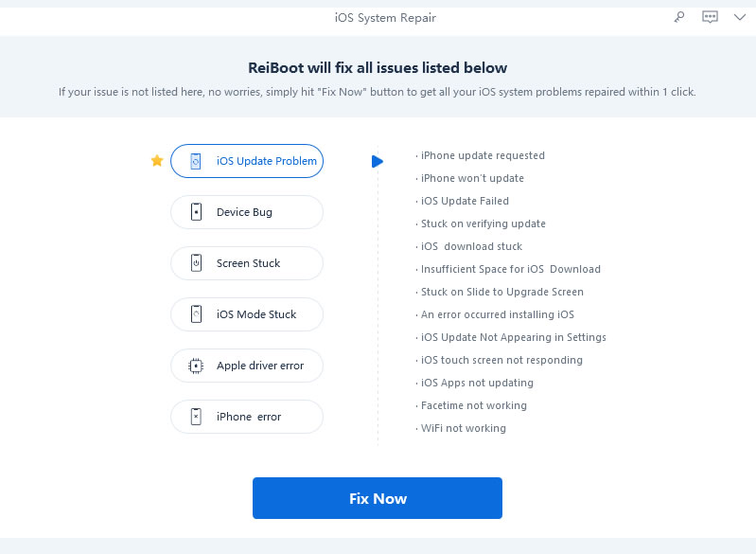
Task: Click the 'If your issue is not listed' subtitle
Action: (377, 92)
